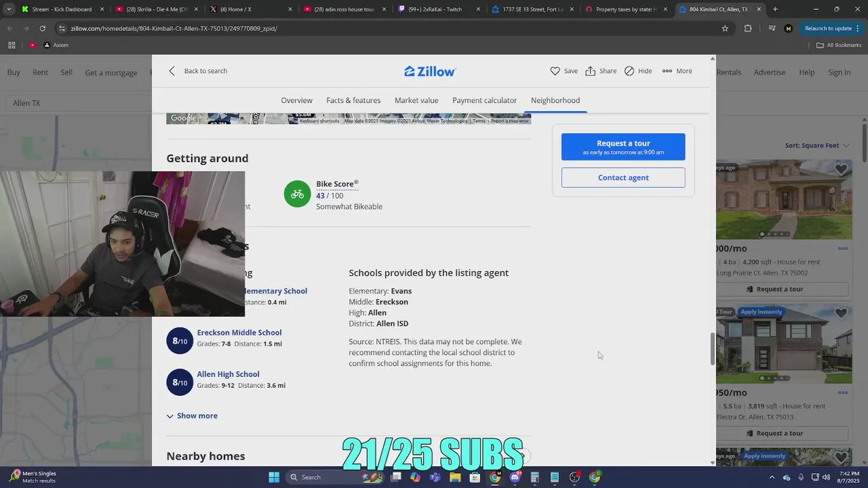The height and width of the screenshot is (488, 868).
Task: Click Ereckson Middle School 8/10 rating badge
Action: (180, 341)
